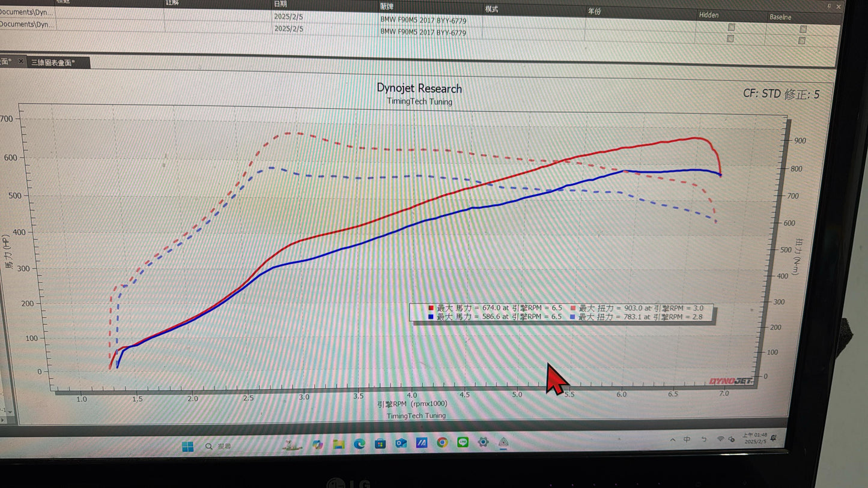Click the 日期 column header
The width and height of the screenshot is (868, 488).
(281, 4)
